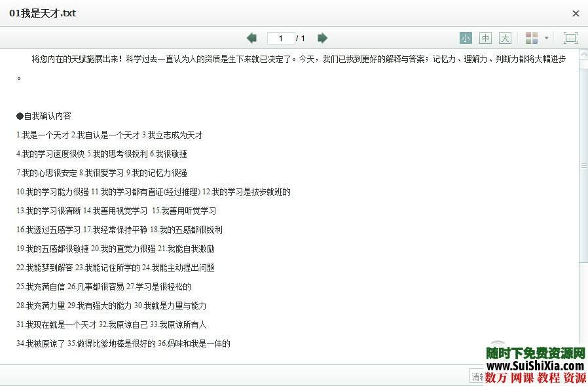This screenshot has width=588, height=386.
Task: Advance to the next page arrow
Action: 322,38
